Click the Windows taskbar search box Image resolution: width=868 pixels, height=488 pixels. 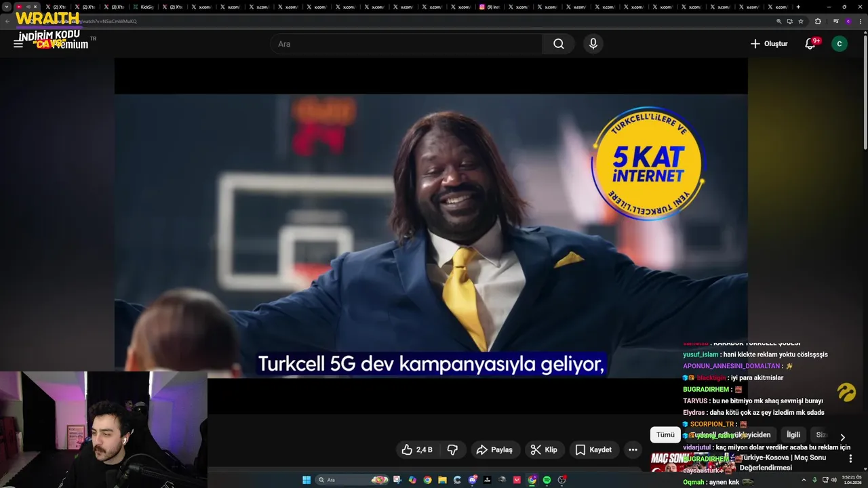point(353,480)
